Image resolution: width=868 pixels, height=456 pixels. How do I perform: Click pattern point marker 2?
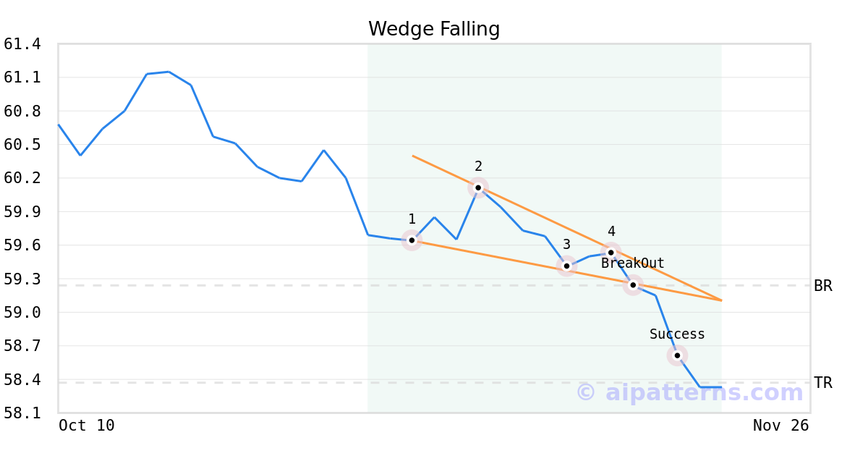pyautogui.click(x=478, y=187)
